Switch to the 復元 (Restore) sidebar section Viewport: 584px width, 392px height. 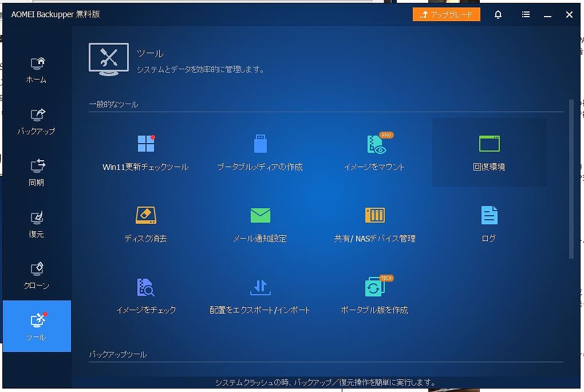coord(37,224)
